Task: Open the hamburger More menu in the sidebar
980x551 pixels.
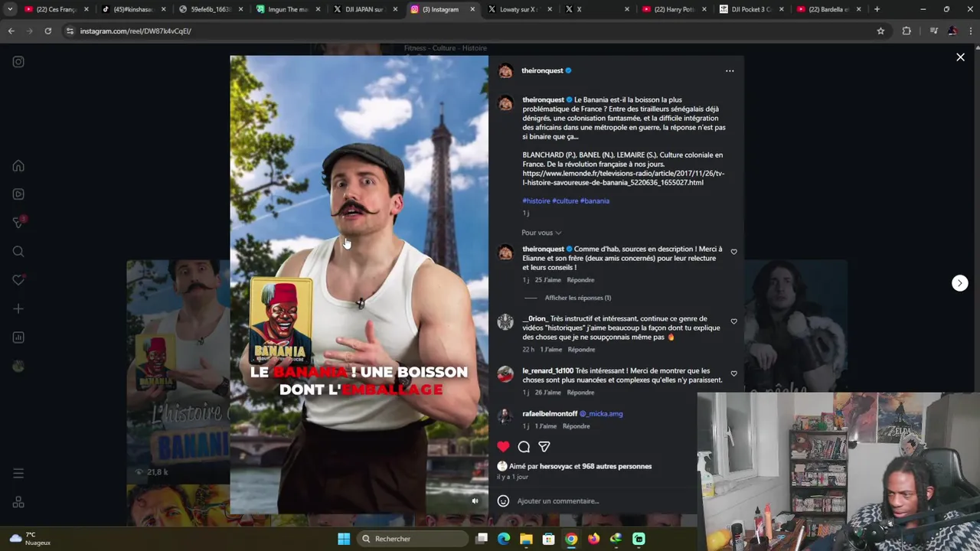Action: (18, 474)
